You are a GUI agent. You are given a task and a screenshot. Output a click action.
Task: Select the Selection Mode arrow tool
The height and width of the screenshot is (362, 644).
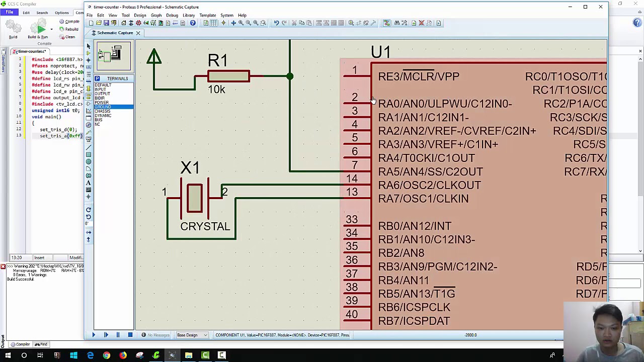click(x=89, y=47)
